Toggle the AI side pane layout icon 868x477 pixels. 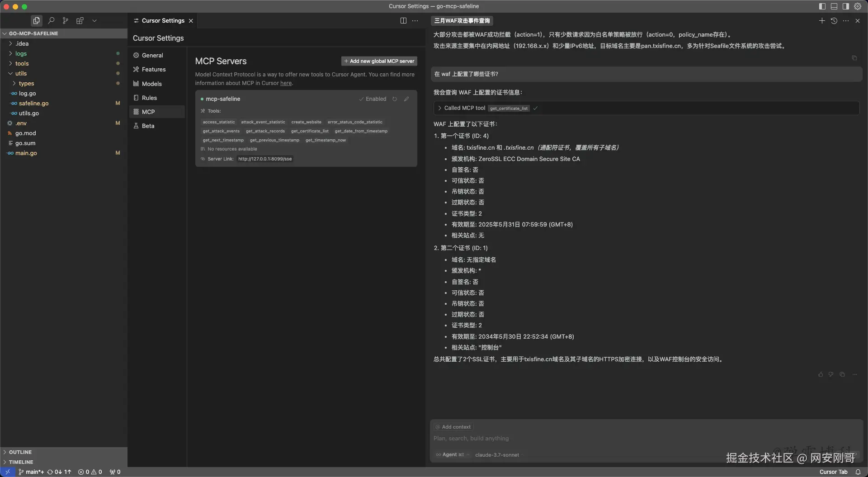tap(846, 6)
